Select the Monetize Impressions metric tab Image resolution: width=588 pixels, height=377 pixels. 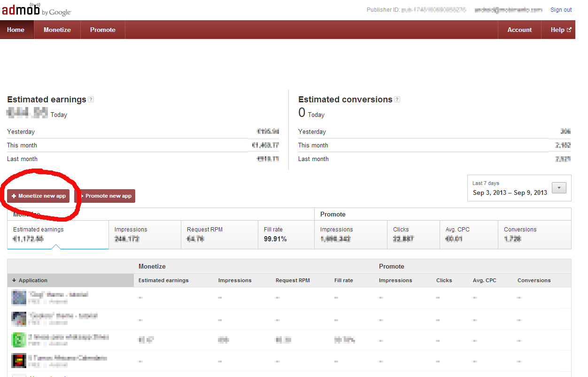pyautogui.click(x=145, y=235)
